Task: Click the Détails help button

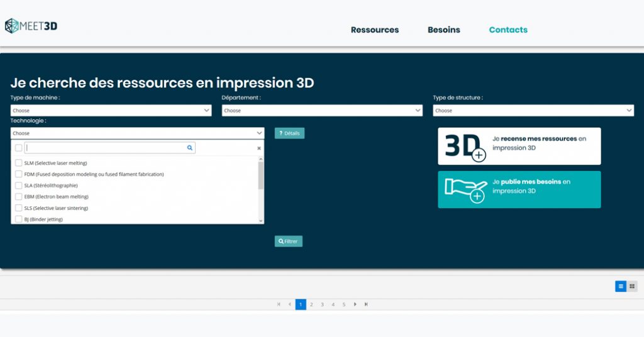Action: click(289, 133)
